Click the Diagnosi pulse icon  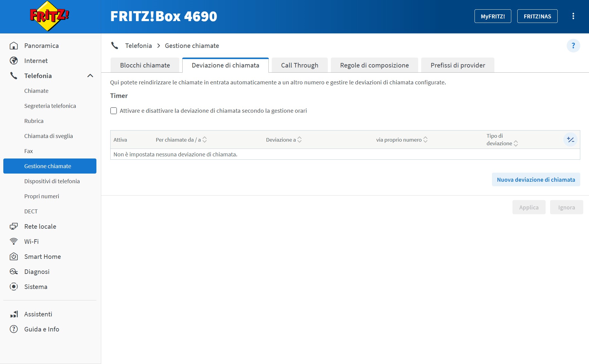click(x=14, y=272)
